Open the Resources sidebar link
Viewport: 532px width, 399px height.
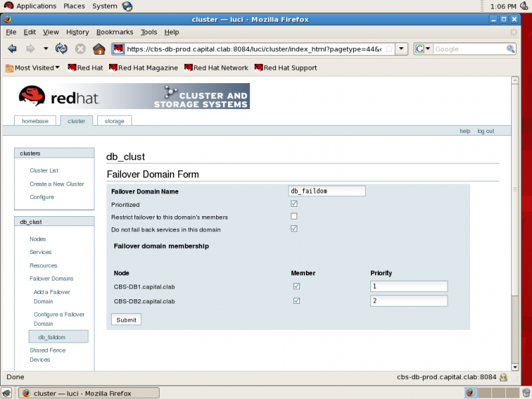[43, 265]
